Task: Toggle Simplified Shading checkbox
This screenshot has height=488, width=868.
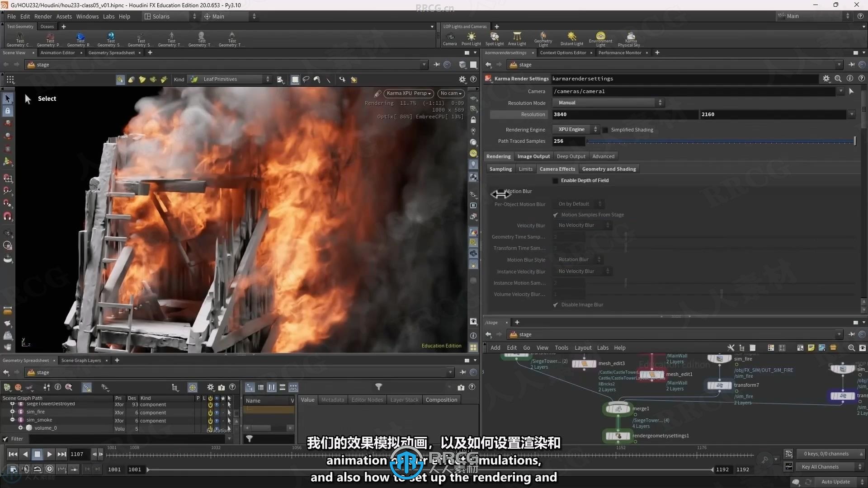Action: pyautogui.click(x=605, y=130)
